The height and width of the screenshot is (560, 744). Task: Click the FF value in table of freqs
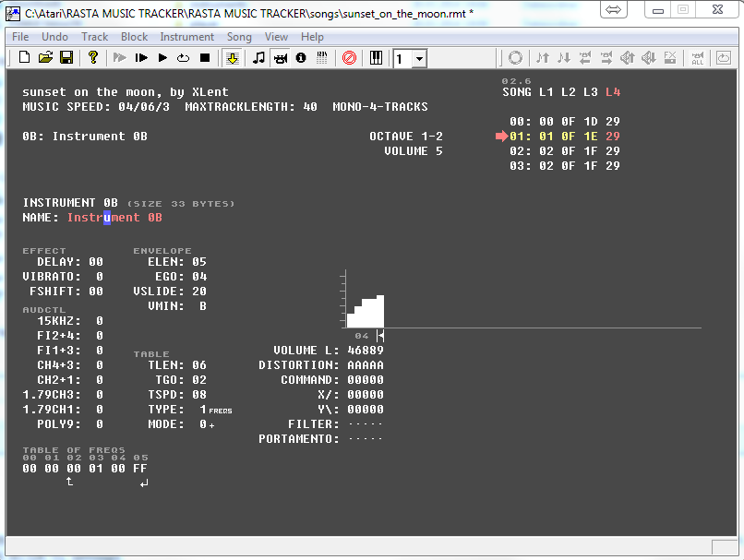(x=140, y=469)
